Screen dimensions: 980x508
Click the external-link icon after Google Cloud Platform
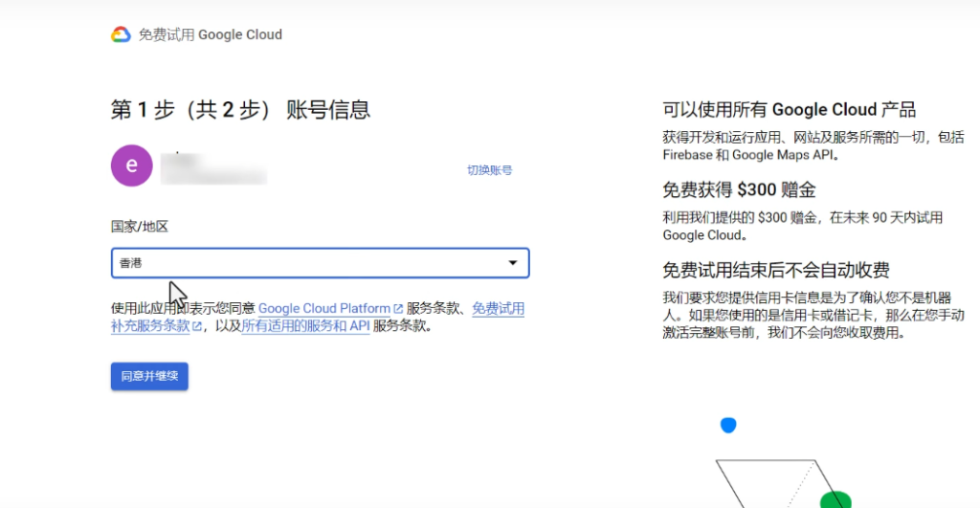click(x=398, y=309)
